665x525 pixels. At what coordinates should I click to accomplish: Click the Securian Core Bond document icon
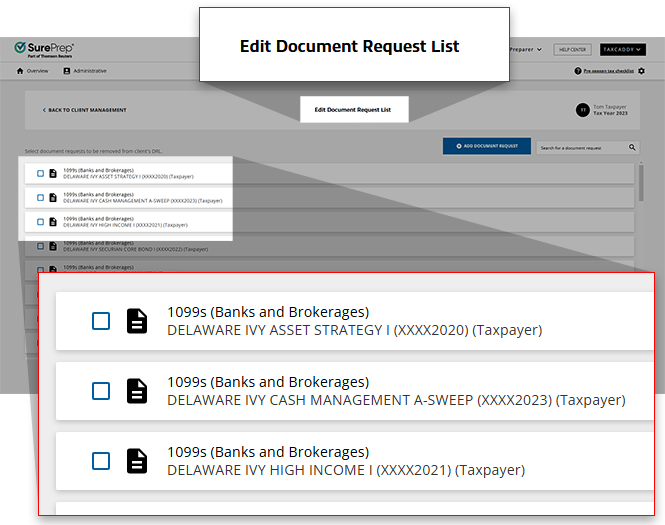coord(53,246)
